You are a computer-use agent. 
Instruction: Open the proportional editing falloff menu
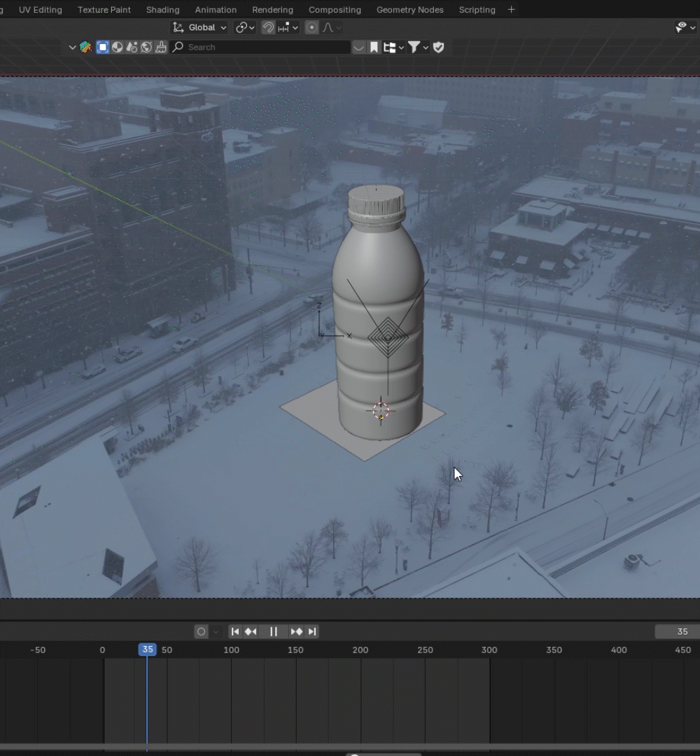(332, 27)
